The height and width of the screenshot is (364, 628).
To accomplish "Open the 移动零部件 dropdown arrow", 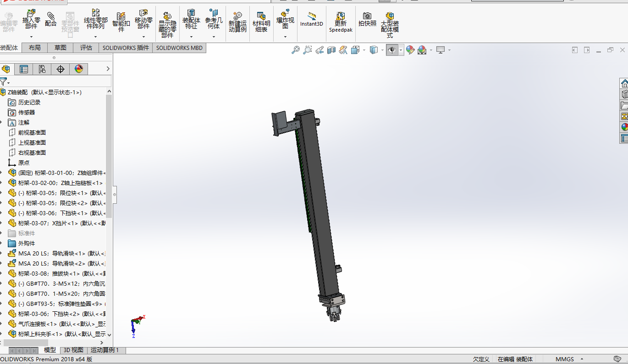I will [x=143, y=37].
